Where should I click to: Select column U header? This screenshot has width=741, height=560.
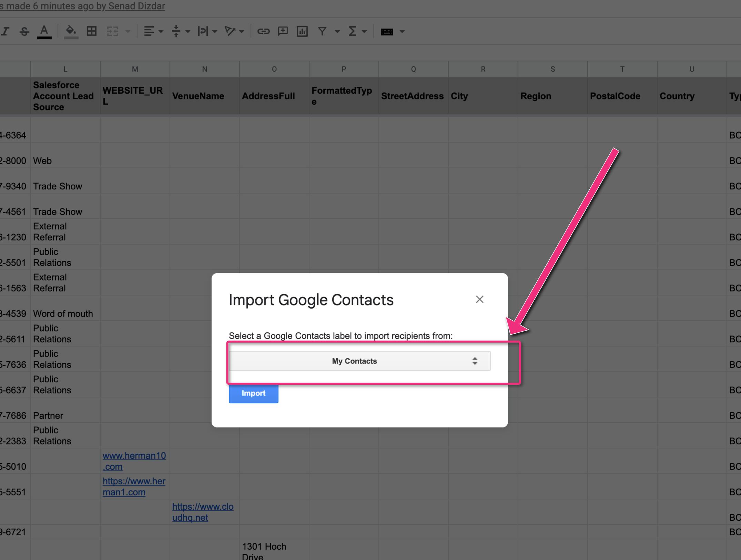[x=692, y=69]
